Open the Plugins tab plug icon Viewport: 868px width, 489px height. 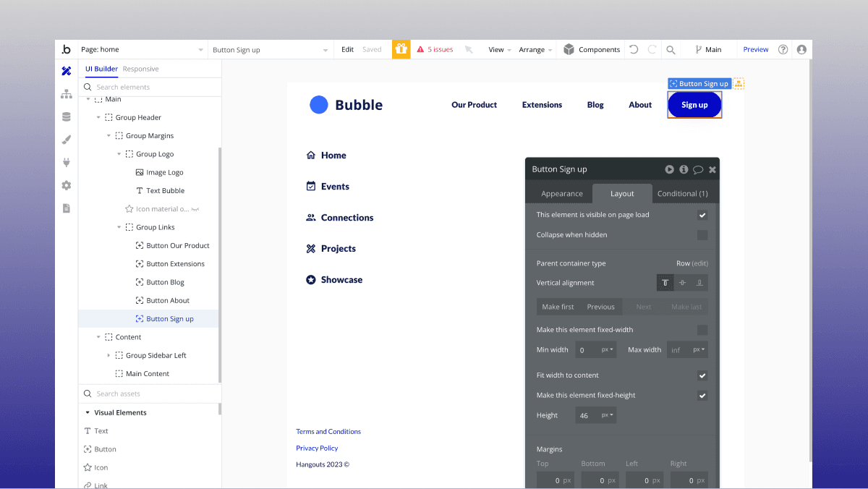[x=67, y=162]
